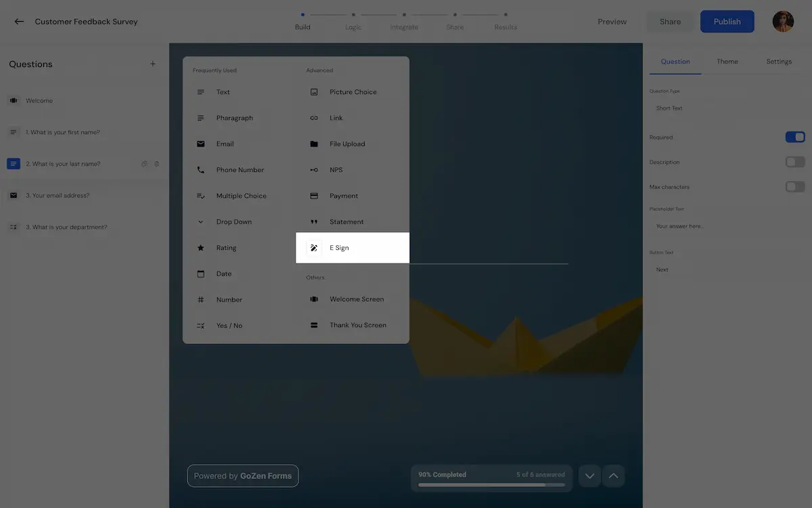Select the NPS question type icon

pos(313,169)
